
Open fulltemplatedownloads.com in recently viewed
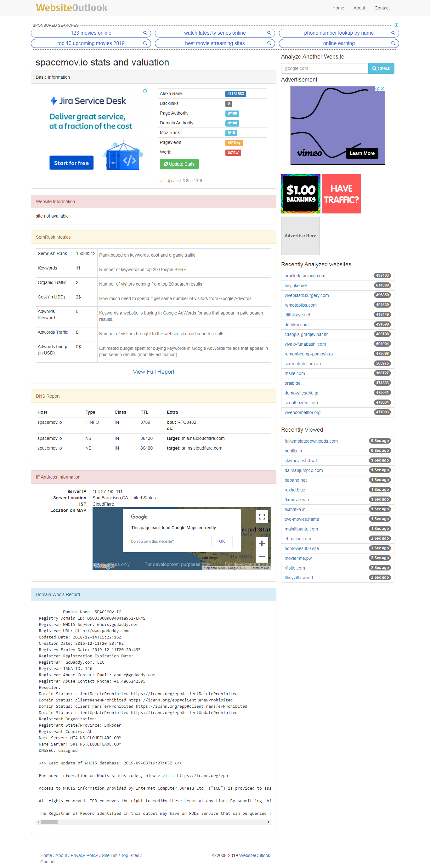click(311, 441)
